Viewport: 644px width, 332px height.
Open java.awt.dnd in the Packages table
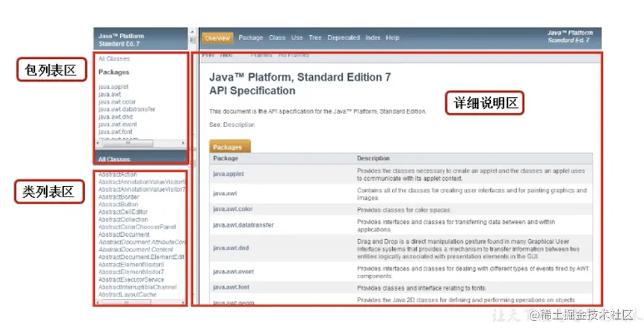(x=231, y=248)
